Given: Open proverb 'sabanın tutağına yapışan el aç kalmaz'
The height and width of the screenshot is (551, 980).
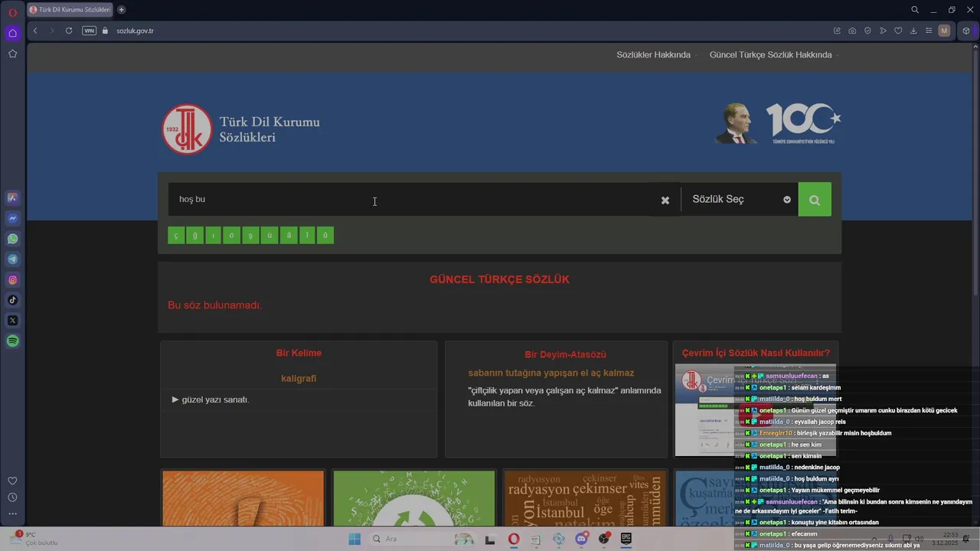Looking at the screenshot, I should point(551,373).
